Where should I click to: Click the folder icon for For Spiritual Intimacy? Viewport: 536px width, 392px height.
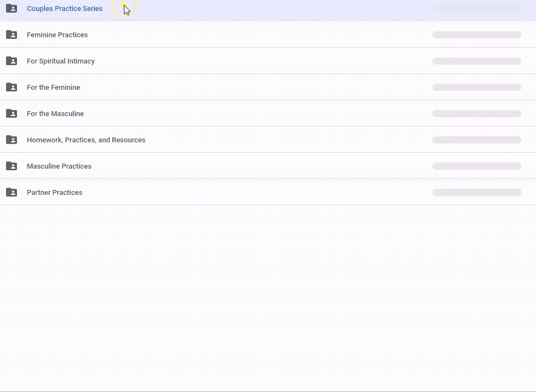click(12, 61)
